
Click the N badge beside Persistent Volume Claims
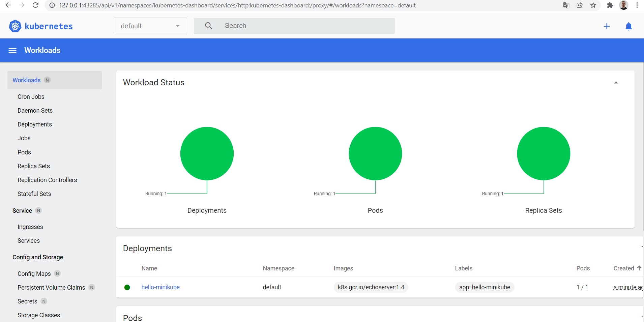tap(92, 287)
